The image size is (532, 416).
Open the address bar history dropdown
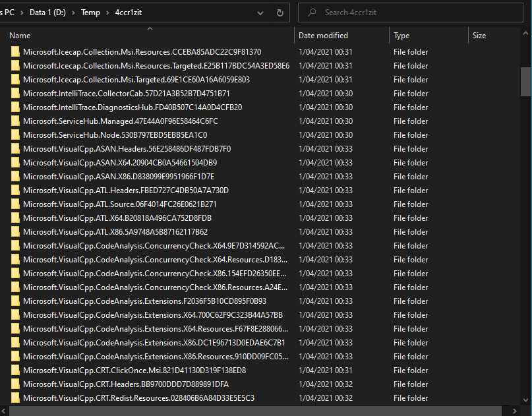260,13
